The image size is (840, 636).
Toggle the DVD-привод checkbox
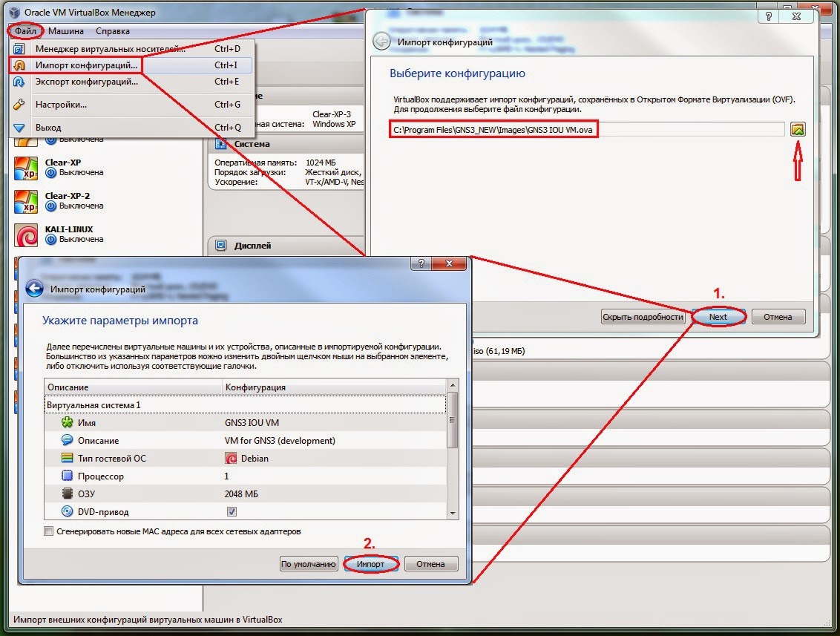coord(232,511)
